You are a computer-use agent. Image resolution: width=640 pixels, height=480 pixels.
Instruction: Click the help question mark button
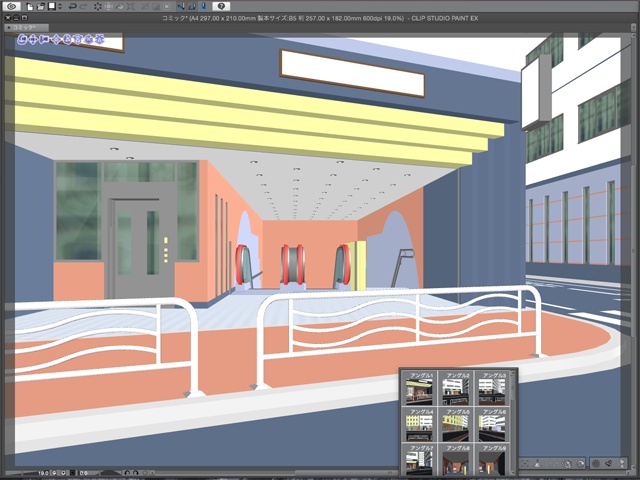click(x=222, y=6)
